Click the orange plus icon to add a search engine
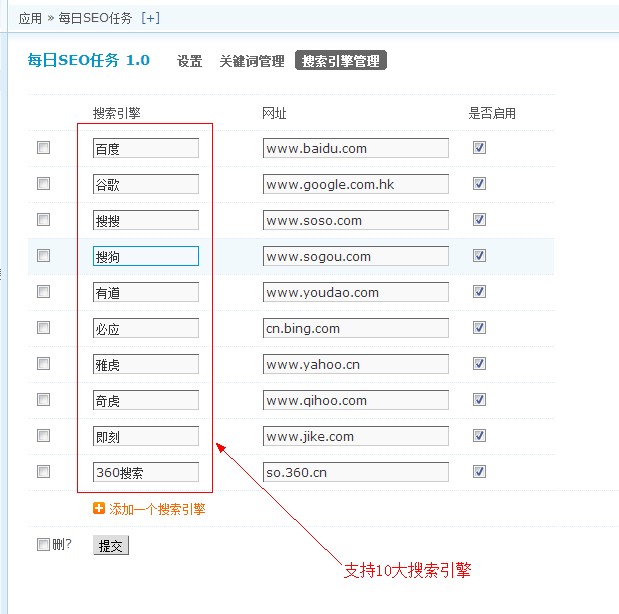 (x=99, y=509)
